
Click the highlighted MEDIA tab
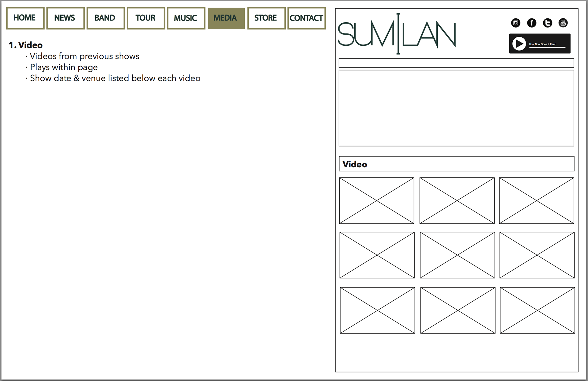pos(226,18)
